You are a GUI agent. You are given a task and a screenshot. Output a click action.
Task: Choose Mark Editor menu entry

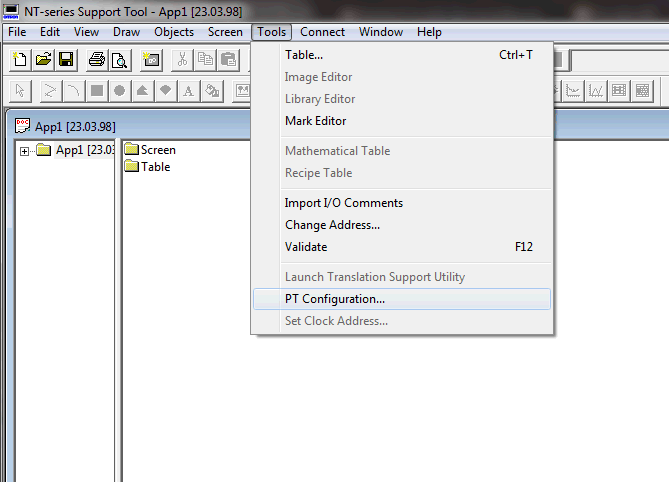click(x=402, y=121)
